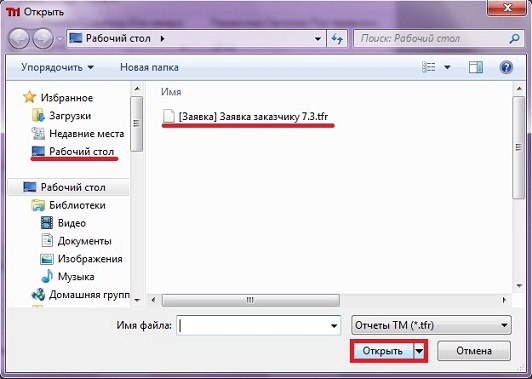Image resolution: width=532 pixels, height=379 pixels.
Task: Open recent locations dropdown beside the navigation arrows
Action: click(60, 39)
